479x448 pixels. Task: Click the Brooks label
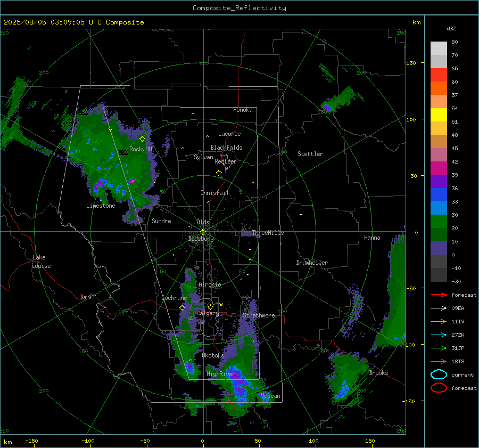pos(378,373)
